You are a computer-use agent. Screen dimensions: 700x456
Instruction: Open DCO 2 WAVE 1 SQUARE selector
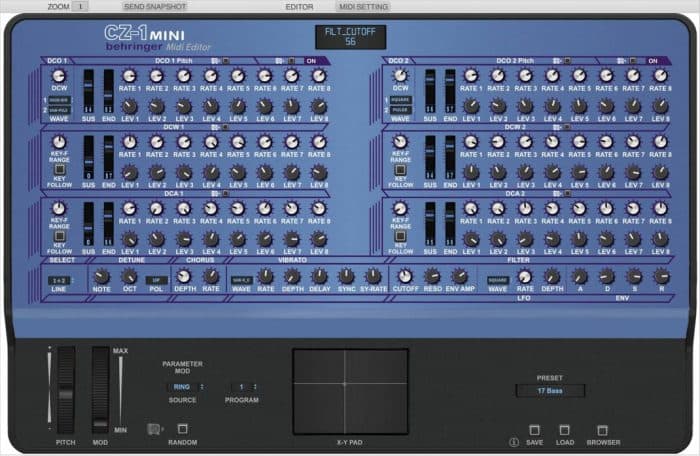pos(401,100)
